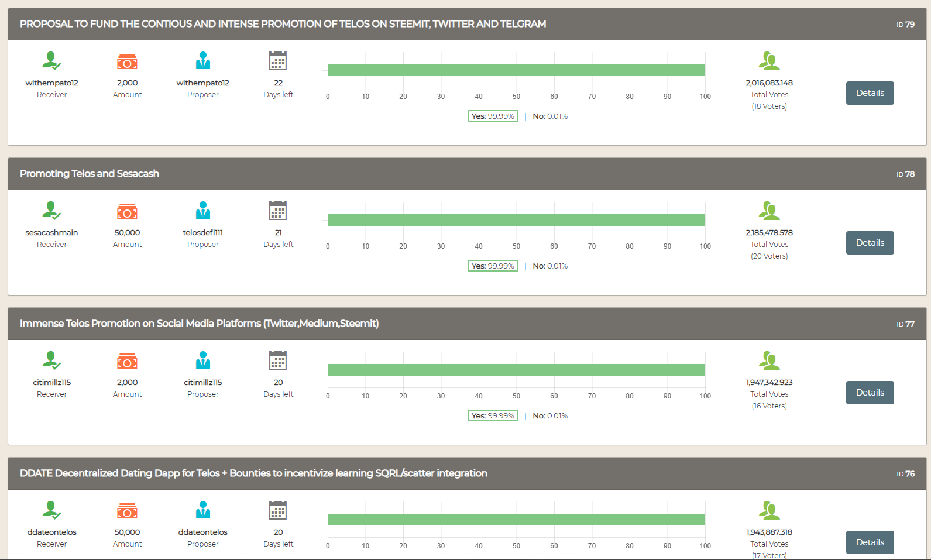This screenshot has height=560, width=931.
Task: Click receiver name sesacashmain
Action: point(51,233)
